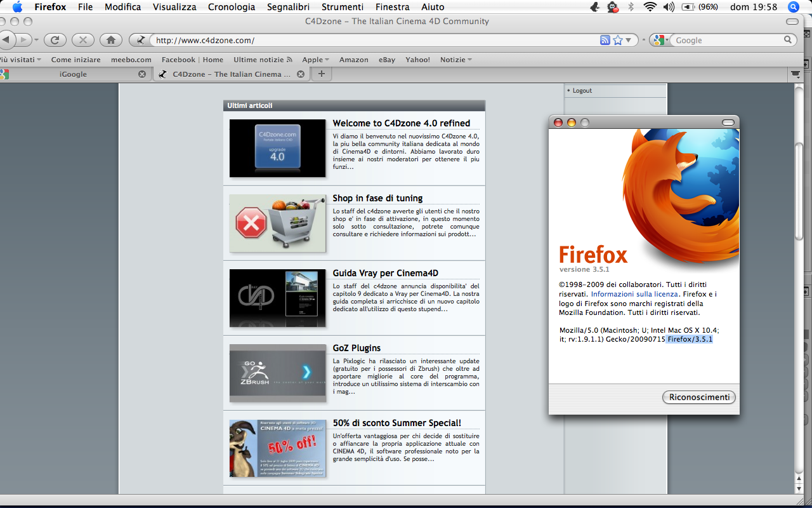
Task: Click in the address bar URL field
Action: click(x=374, y=40)
